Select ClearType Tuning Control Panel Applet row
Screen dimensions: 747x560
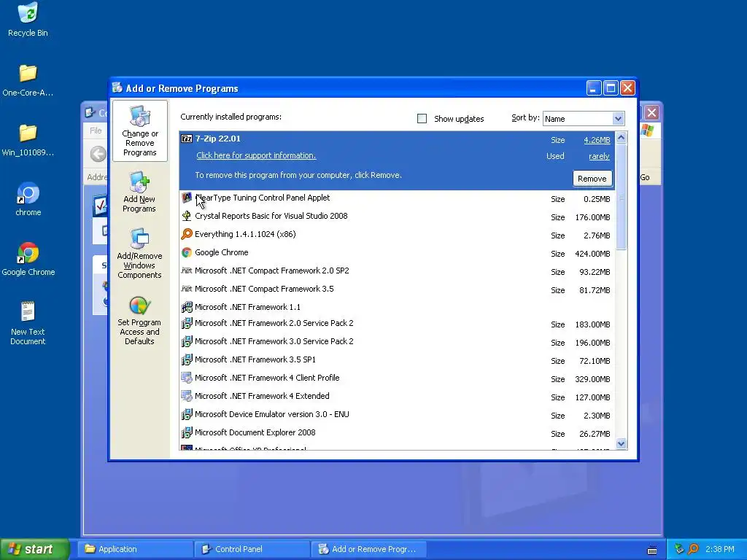click(x=398, y=198)
